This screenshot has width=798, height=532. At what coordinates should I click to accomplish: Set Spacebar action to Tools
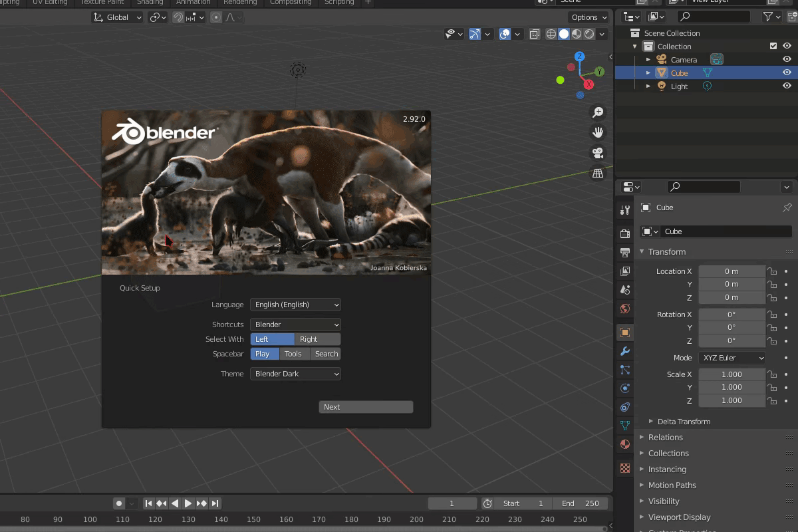click(x=293, y=354)
